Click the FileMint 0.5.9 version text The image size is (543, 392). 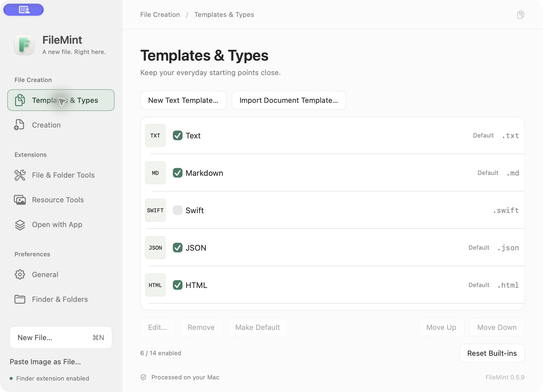505,377
